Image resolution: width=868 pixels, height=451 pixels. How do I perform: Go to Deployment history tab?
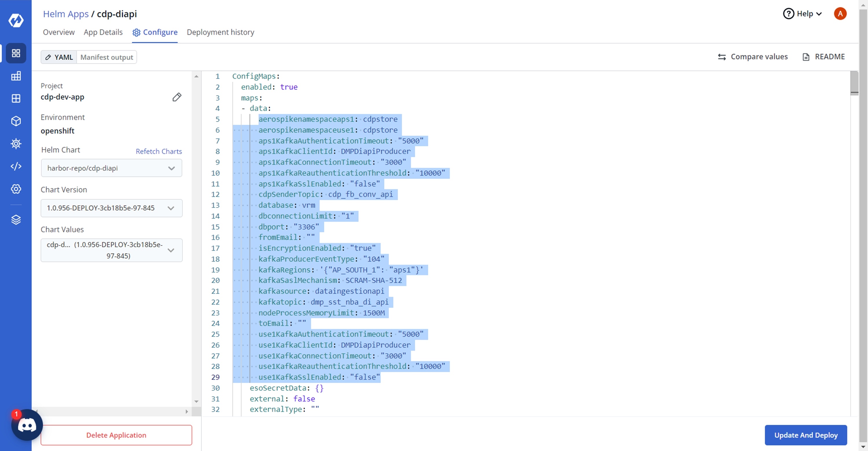(220, 32)
